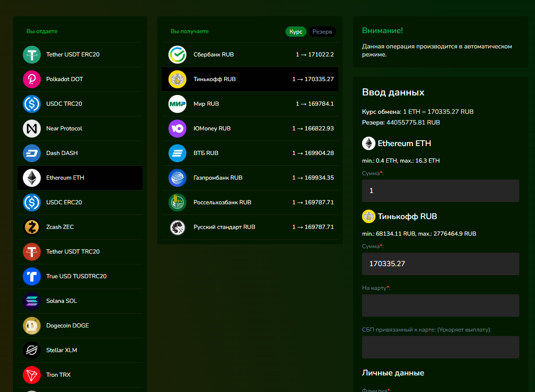Click the Polkadot DOT label

click(65, 79)
